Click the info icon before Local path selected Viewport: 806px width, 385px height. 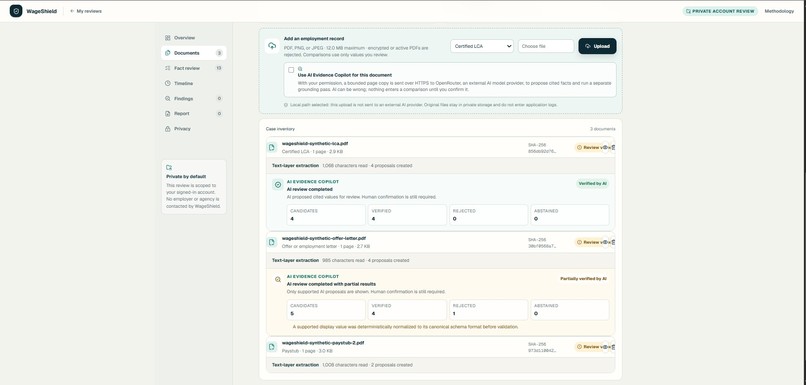(x=286, y=105)
